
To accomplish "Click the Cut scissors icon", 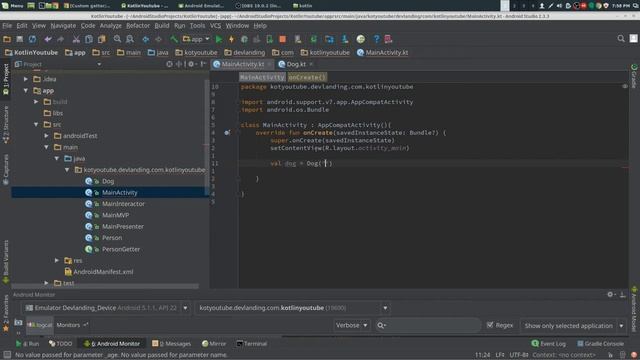I will click(76, 39).
